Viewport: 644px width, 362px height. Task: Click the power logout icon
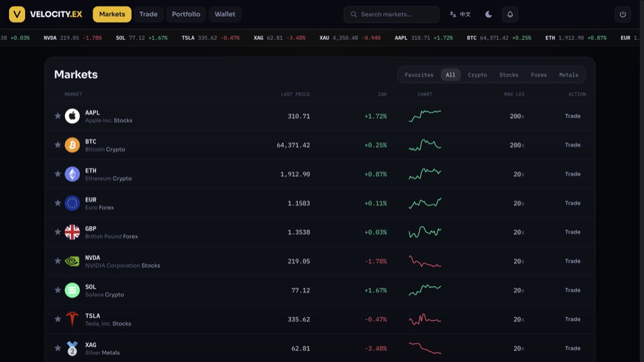(x=623, y=14)
